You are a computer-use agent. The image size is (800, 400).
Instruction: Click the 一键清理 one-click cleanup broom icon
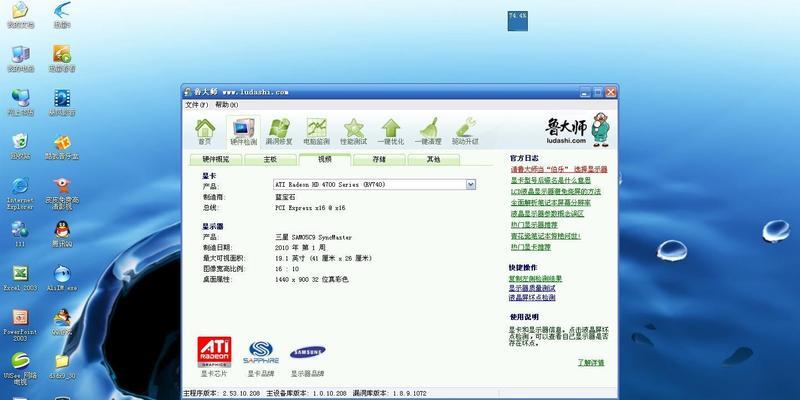[x=428, y=132]
